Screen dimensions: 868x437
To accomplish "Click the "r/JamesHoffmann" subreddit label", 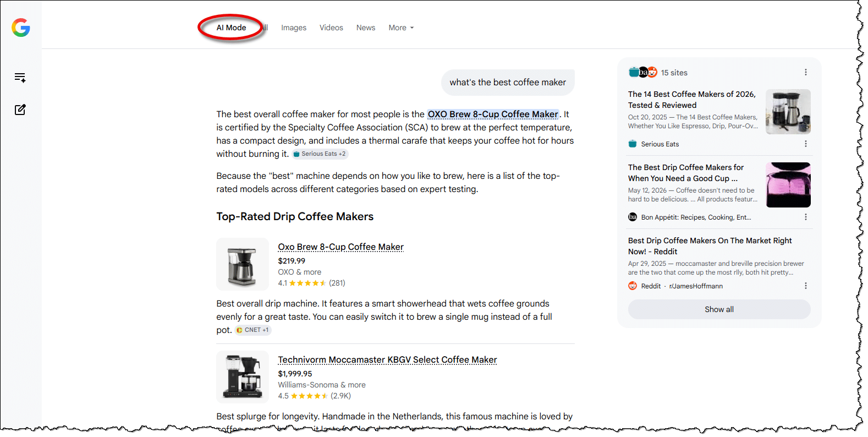I will tap(696, 286).
